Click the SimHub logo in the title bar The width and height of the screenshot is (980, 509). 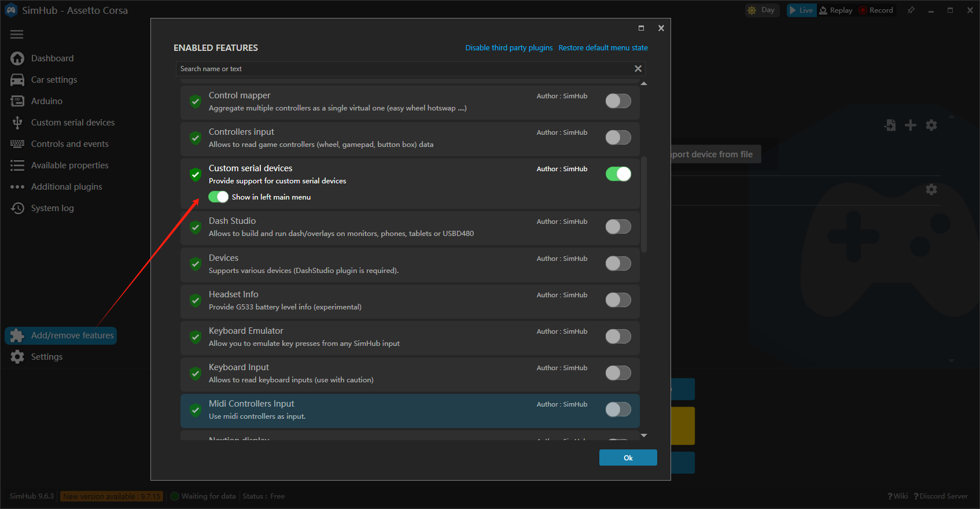click(x=11, y=10)
